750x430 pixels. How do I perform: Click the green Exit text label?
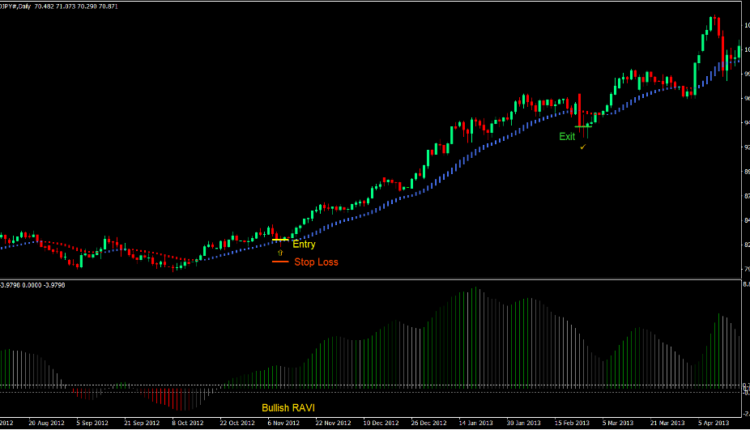point(567,136)
